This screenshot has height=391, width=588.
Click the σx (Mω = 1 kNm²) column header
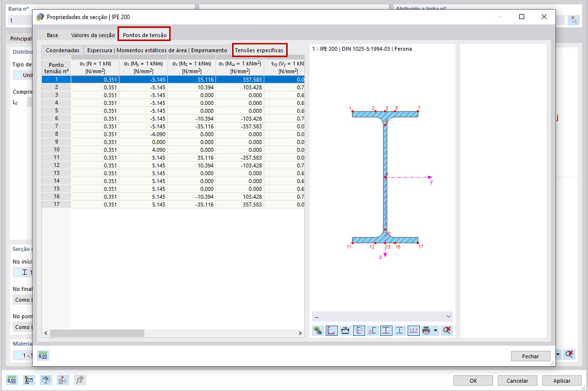pos(240,67)
